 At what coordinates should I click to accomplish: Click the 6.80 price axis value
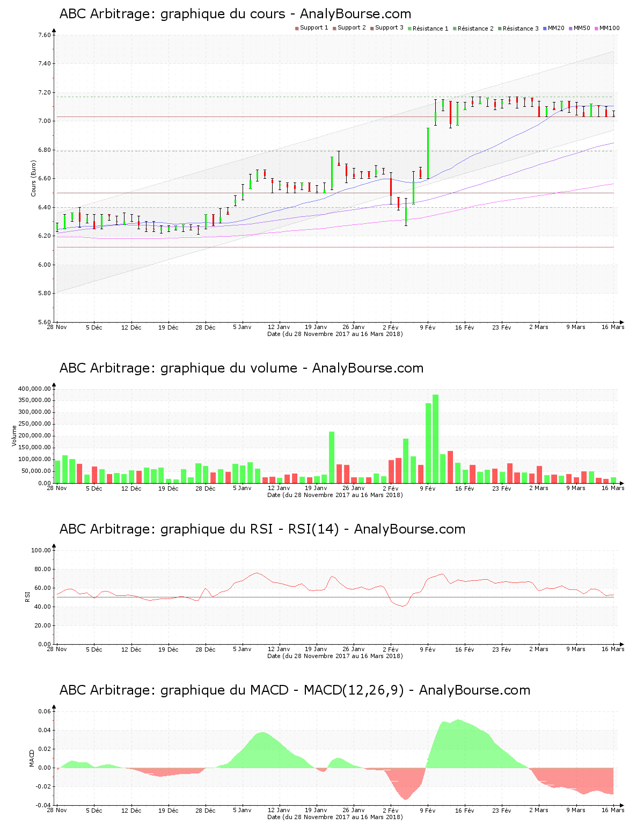click(x=45, y=150)
